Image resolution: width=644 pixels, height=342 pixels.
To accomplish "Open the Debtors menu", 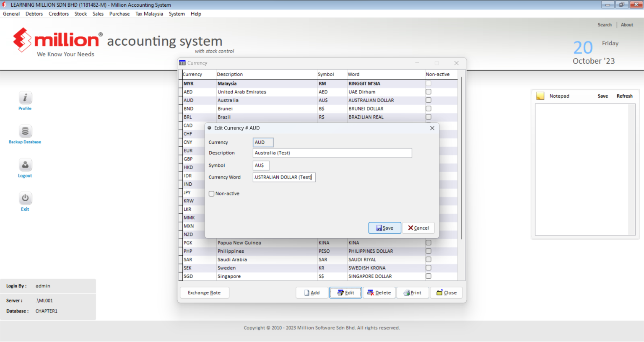I will (x=34, y=14).
